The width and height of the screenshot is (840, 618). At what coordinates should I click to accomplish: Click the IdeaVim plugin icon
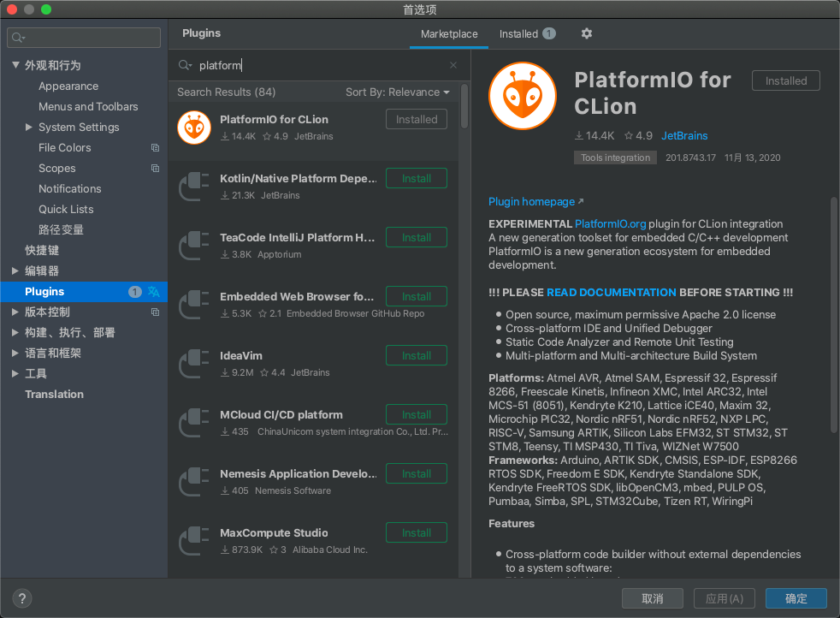(x=194, y=364)
